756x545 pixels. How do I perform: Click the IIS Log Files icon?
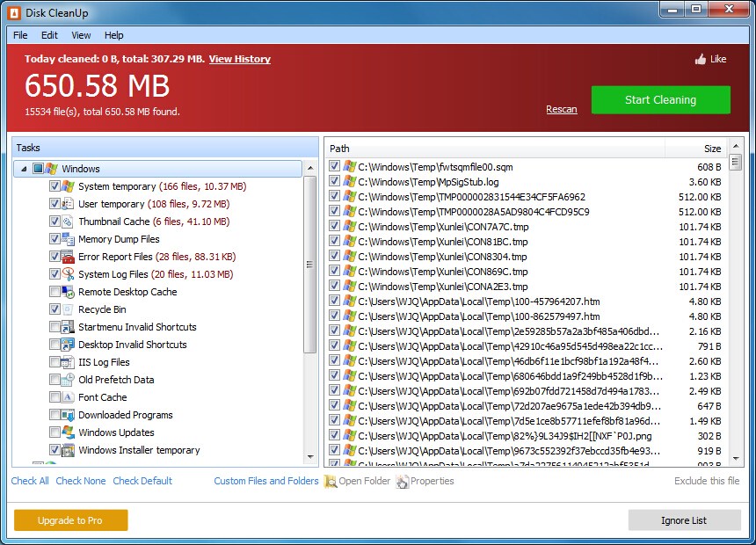pos(68,362)
